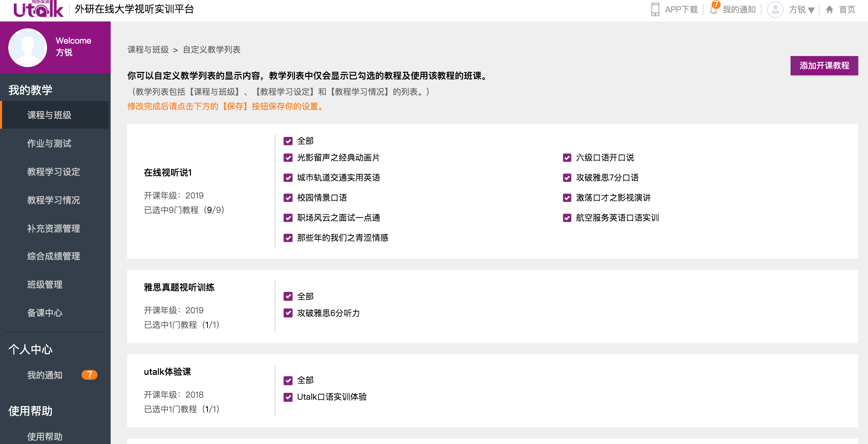
Task: Toggle 航空服务英语口语实训 checkbox
Action: (x=567, y=218)
